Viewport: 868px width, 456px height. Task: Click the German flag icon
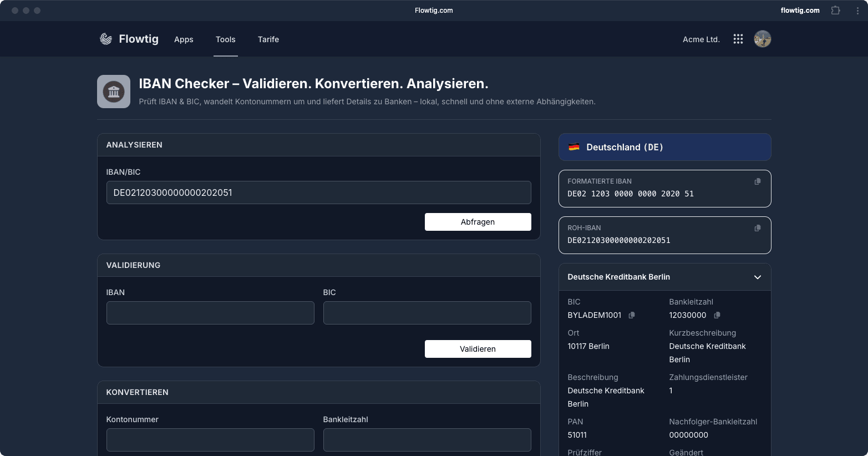574,147
